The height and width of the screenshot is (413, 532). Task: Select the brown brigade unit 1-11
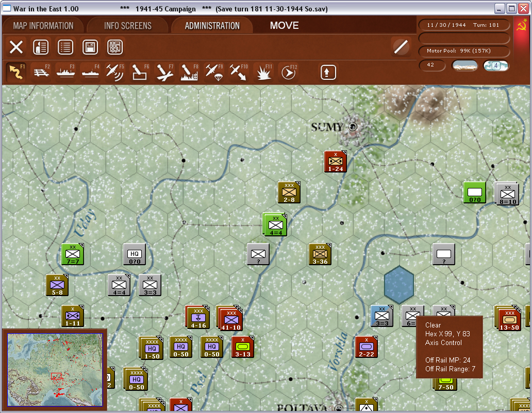(73, 316)
